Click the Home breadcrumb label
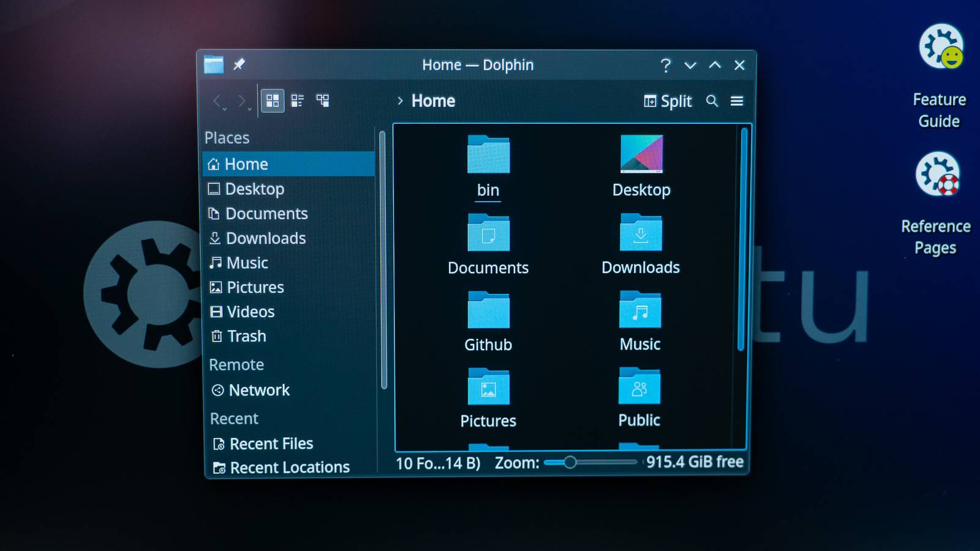The height and width of the screenshot is (551, 980). (432, 100)
